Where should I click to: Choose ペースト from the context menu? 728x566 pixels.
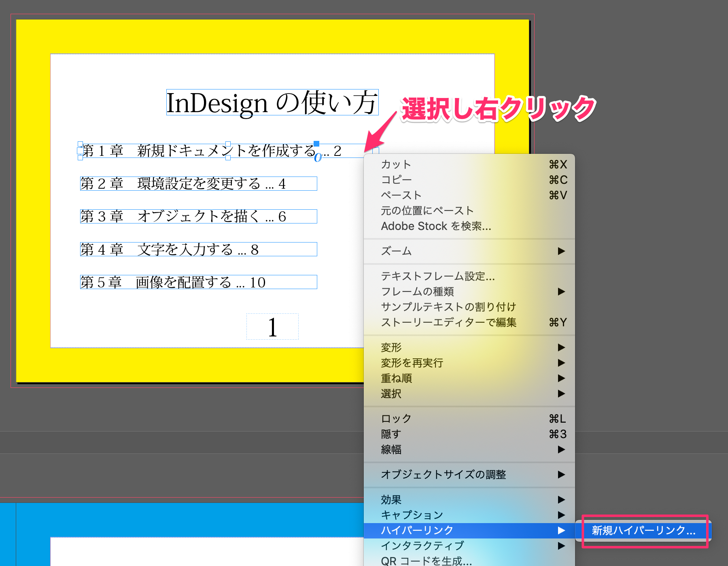tap(469, 195)
